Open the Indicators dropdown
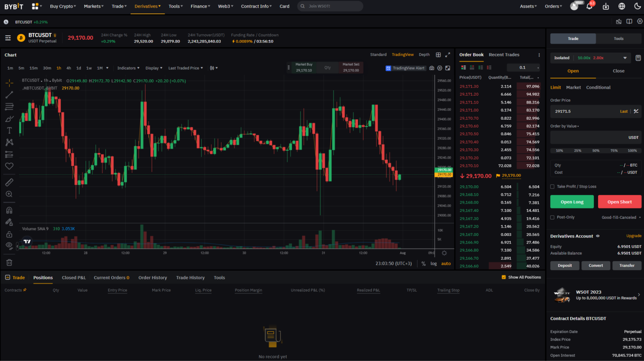This screenshot has width=644, height=361. tap(128, 68)
